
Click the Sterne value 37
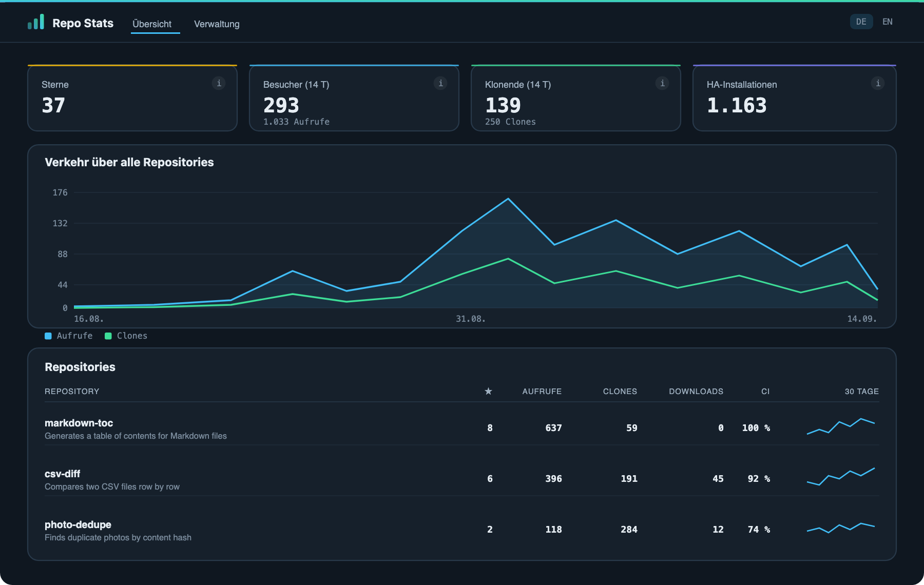[x=53, y=105]
